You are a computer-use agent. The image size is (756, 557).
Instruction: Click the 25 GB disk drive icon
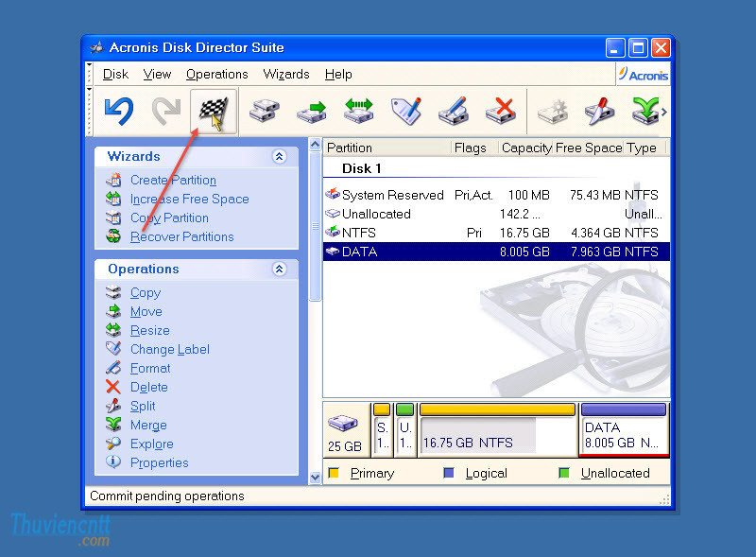(343, 423)
